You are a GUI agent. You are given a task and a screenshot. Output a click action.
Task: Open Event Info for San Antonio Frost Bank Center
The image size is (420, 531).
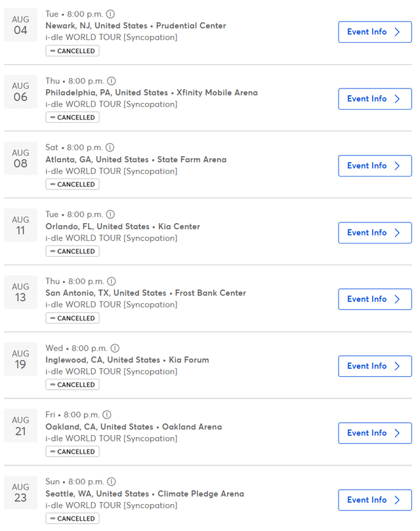pyautogui.click(x=375, y=299)
